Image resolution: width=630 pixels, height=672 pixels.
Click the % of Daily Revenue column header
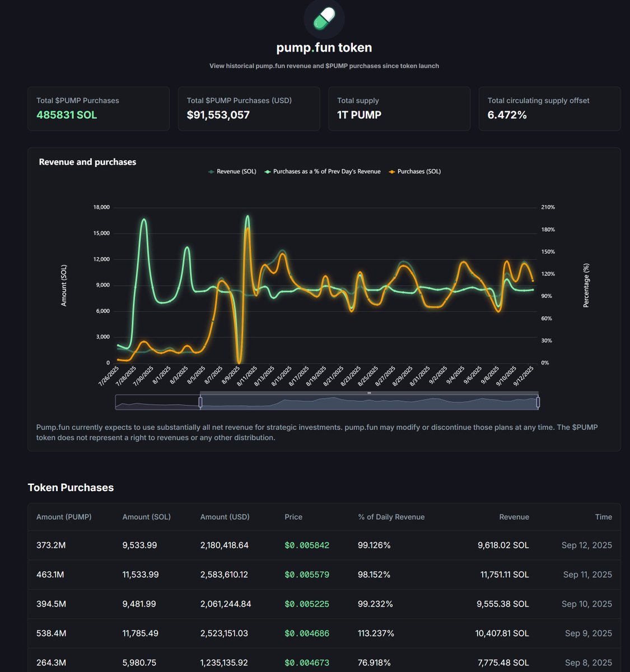(391, 517)
